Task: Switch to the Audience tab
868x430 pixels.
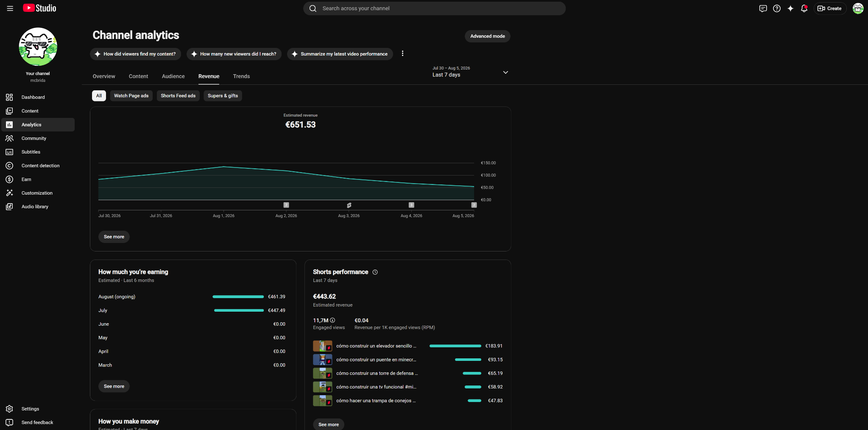Action: [173, 76]
